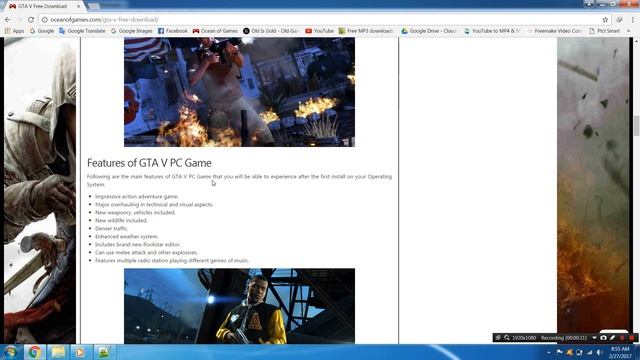The width and height of the screenshot is (640, 360).
Task: Click the tray icon right of the orange X
Action: pyautogui.click(x=579, y=352)
